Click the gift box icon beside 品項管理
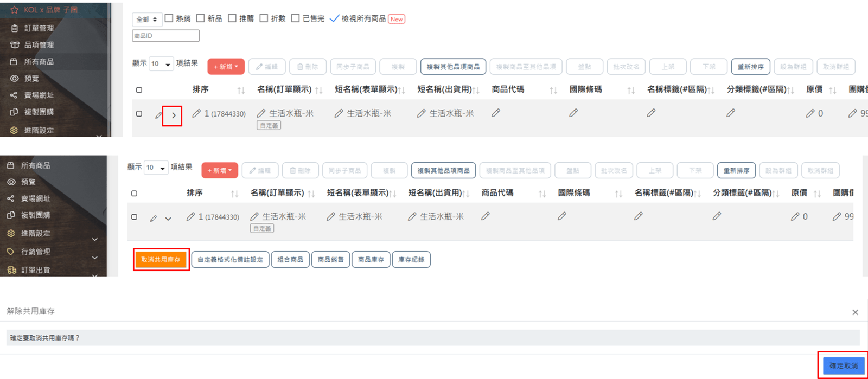 point(15,45)
